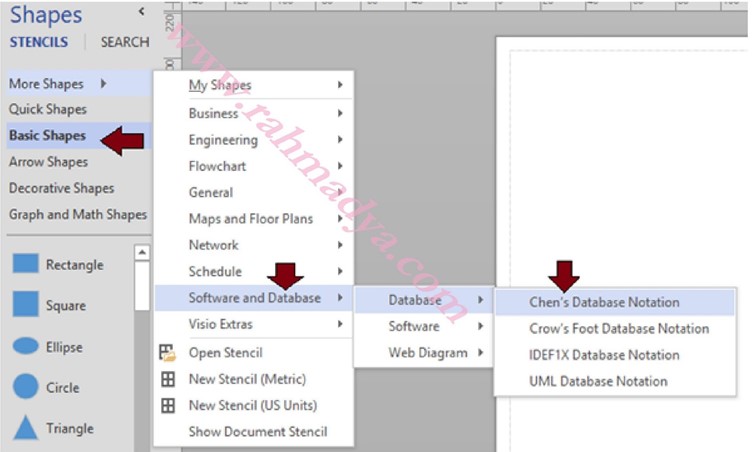The image size is (752, 452).
Task: Select Crow's Foot Database Notation
Action: (618, 328)
